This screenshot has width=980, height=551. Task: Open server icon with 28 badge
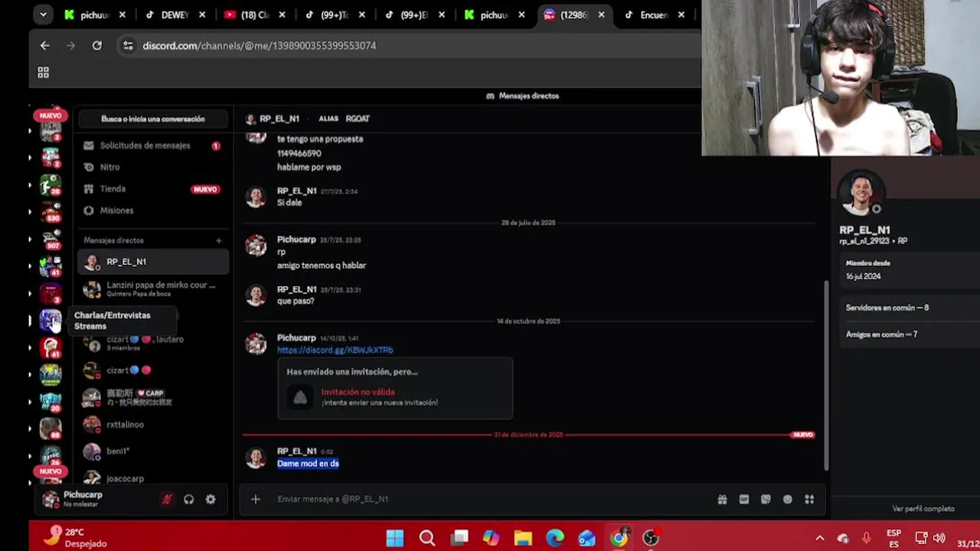tap(51, 184)
